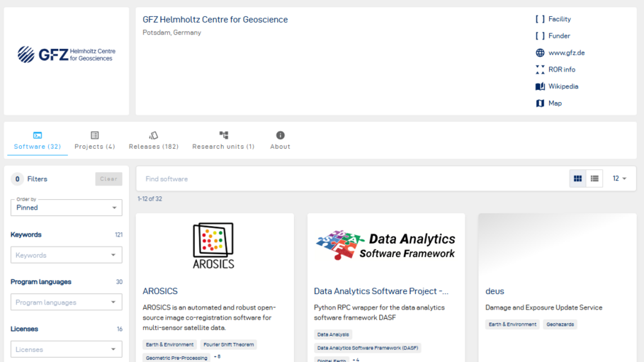Click the "Damage and Exposure Update Service" description
Screen dimensions: 644x362
pos(544,307)
